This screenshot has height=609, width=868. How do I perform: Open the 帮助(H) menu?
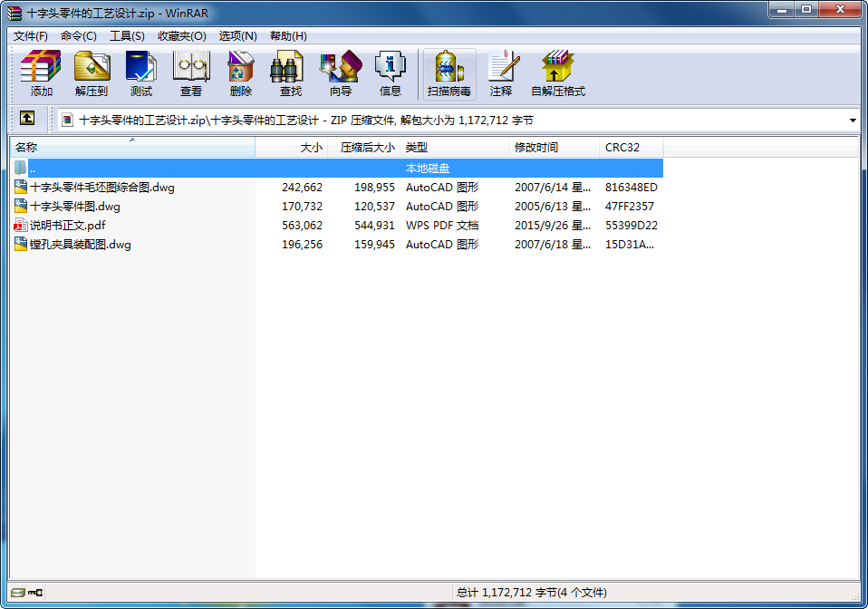(288, 36)
